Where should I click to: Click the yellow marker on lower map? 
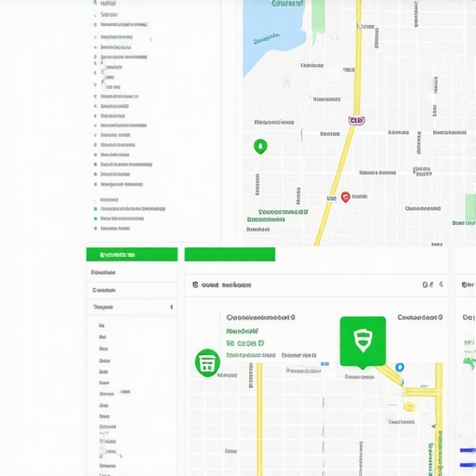(409, 406)
